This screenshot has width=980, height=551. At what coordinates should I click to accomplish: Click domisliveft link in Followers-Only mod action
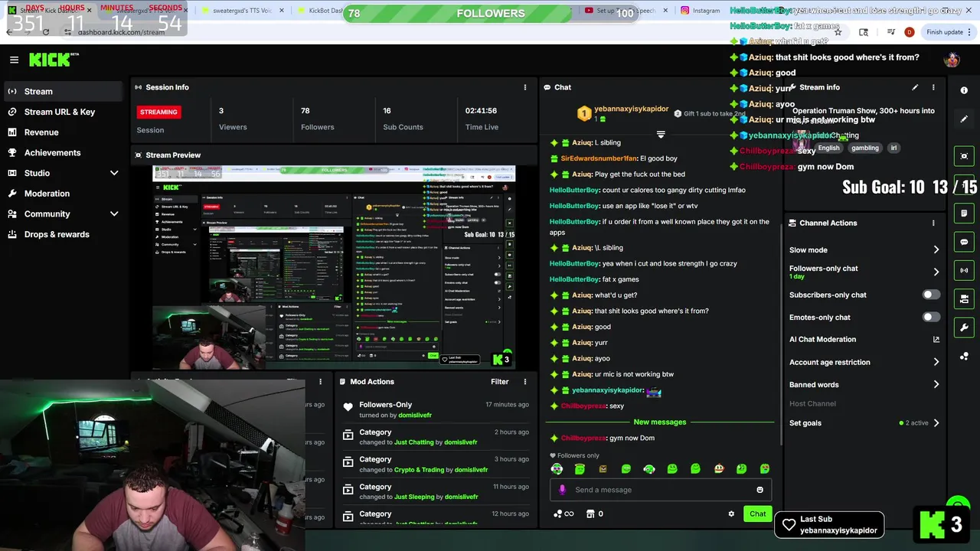[413, 415]
